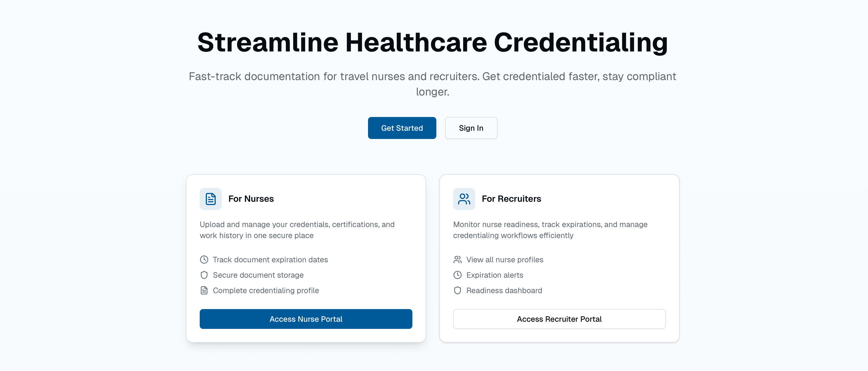Click the clock icon next to Track document expiration dates
The image size is (868, 371).
204,260
